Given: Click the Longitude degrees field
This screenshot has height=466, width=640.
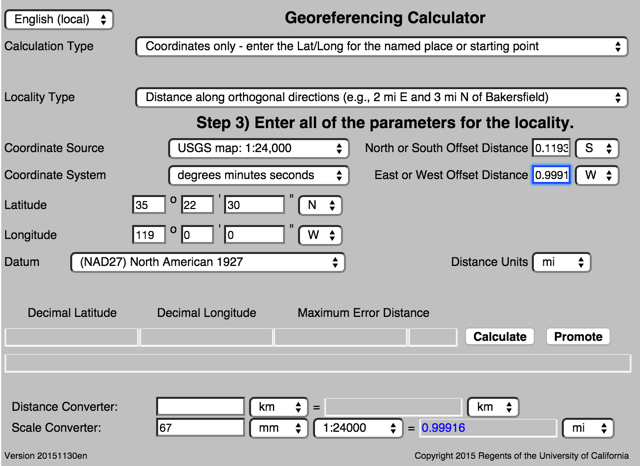Looking at the screenshot, I should pos(148,235).
